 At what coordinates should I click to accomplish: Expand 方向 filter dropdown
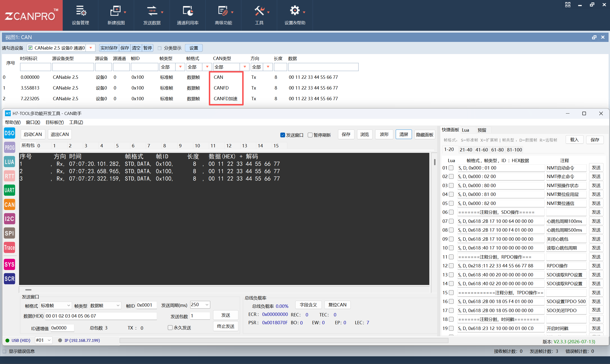[268, 67]
